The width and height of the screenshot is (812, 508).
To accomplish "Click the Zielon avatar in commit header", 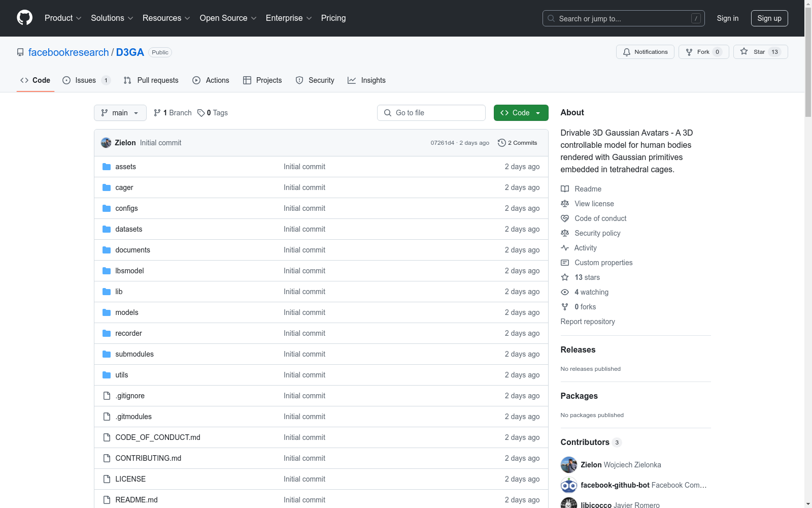I will coord(106,143).
